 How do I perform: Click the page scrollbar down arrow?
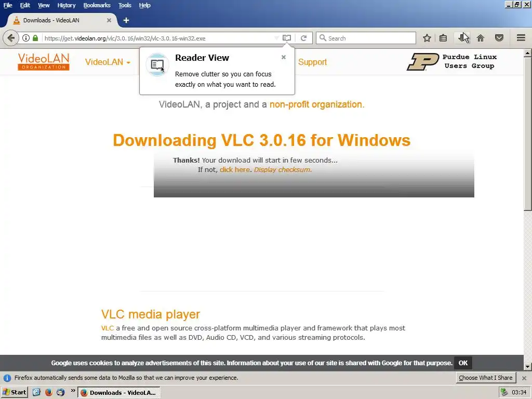coord(528,367)
